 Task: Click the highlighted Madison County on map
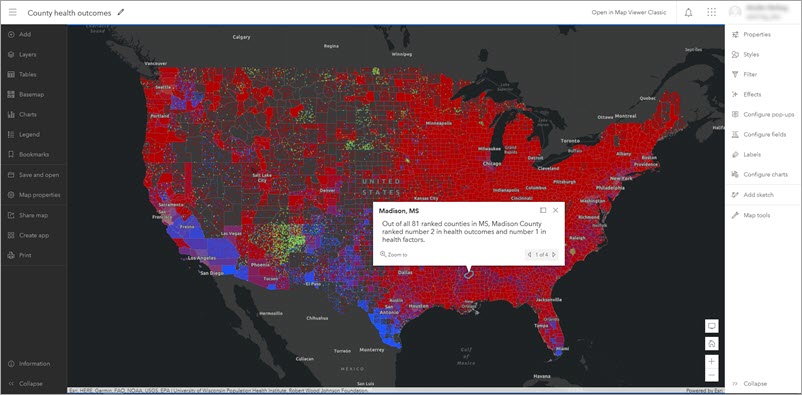pyautogui.click(x=469, y=274)
